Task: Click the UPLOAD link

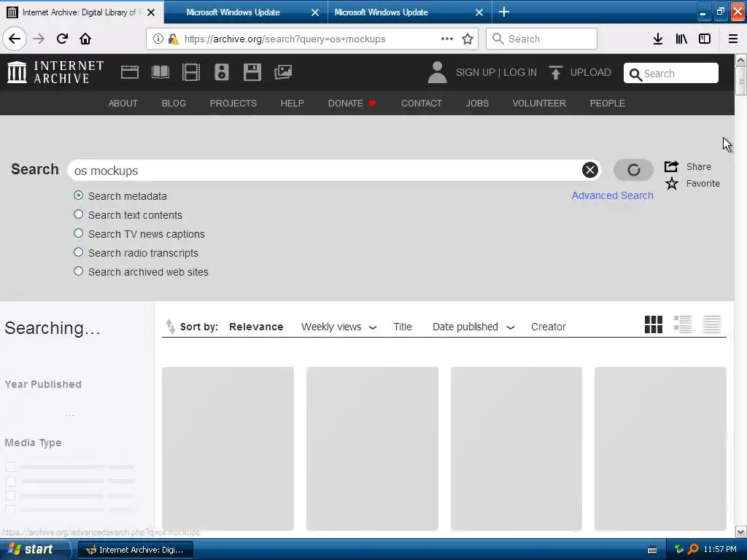Action: point(590,72)
